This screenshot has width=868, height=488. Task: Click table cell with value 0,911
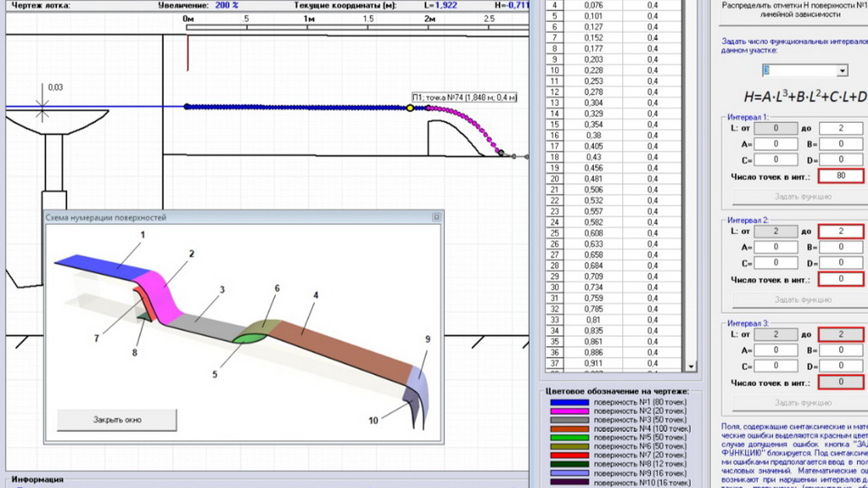593,363
